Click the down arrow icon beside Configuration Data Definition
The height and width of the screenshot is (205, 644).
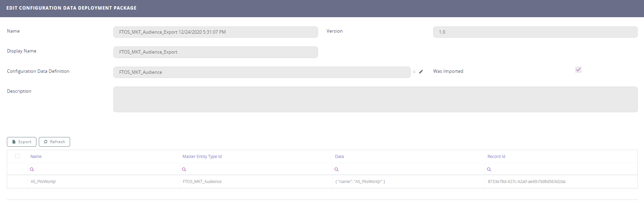point(414,72)
